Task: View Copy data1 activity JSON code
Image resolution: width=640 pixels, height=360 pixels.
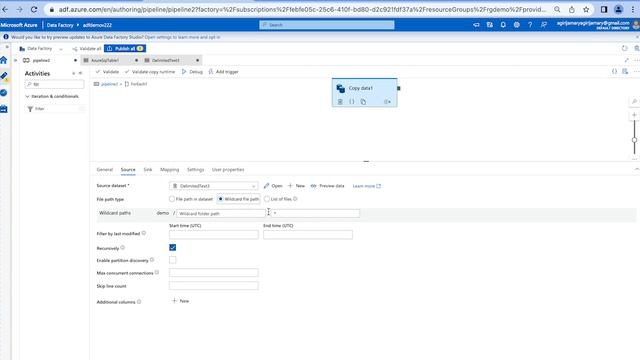Action: point(351,102)
